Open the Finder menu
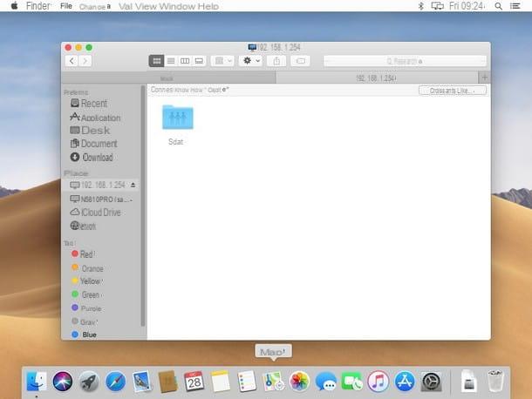 38,6
